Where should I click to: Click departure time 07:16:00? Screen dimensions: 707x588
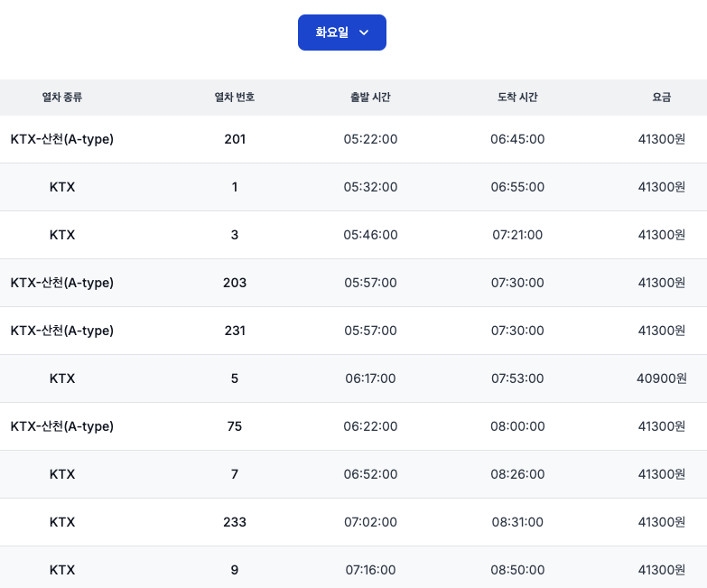[x=370, y=570]
